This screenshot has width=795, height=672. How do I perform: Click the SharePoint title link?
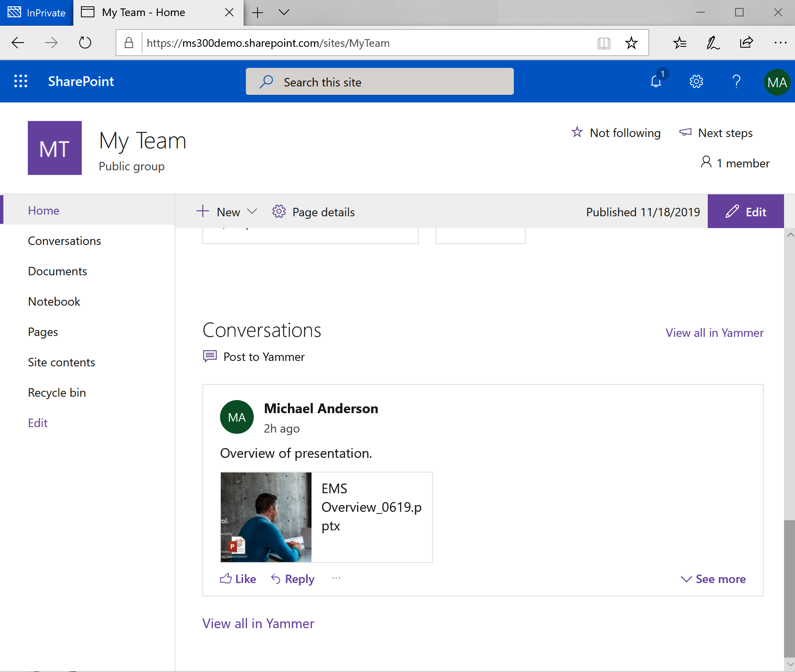(81, 81)
